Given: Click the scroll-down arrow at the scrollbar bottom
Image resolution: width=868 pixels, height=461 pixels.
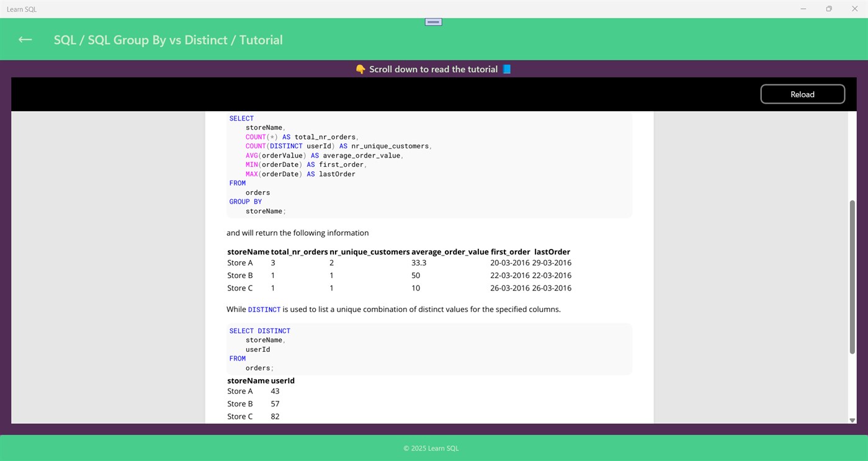Looking at the screenshot, I should (x=851, y=421).
